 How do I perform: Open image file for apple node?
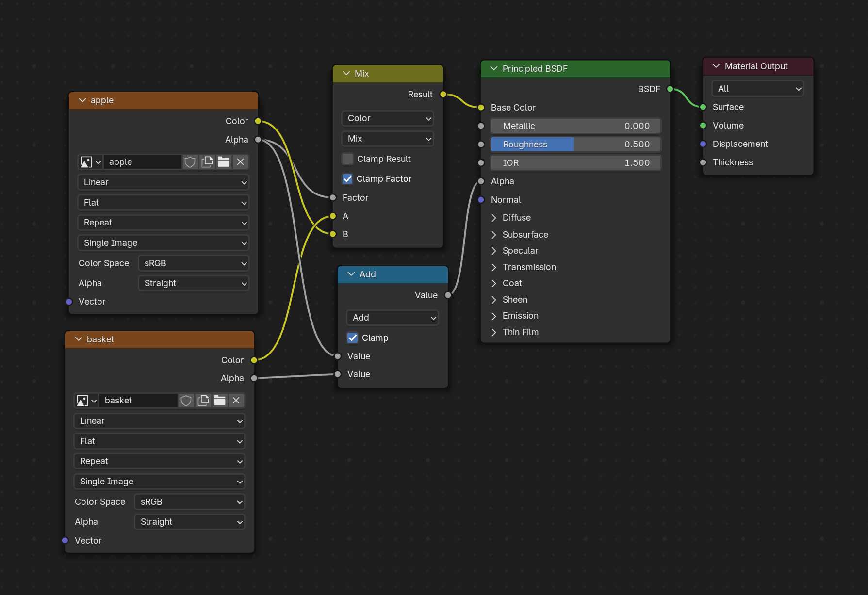pos(224,162)
